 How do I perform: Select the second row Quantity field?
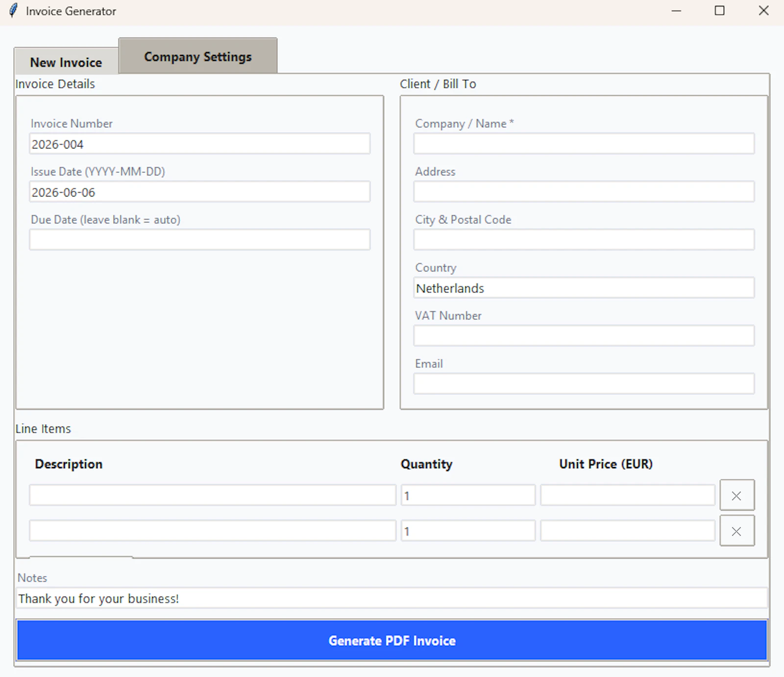(x=468, y=531)
